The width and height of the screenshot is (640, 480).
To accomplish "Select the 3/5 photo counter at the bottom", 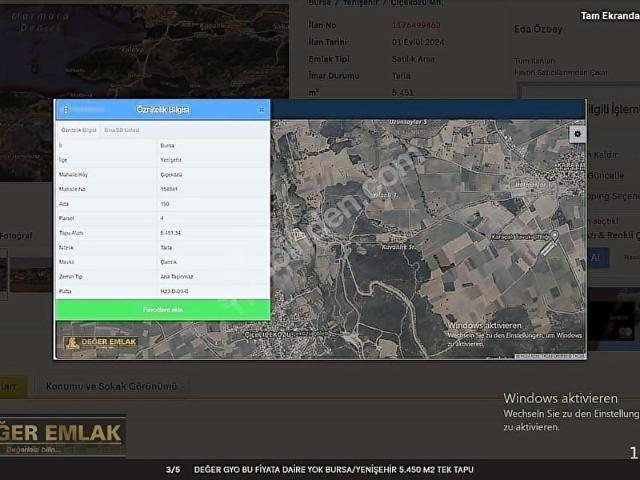I will (173, 470).
